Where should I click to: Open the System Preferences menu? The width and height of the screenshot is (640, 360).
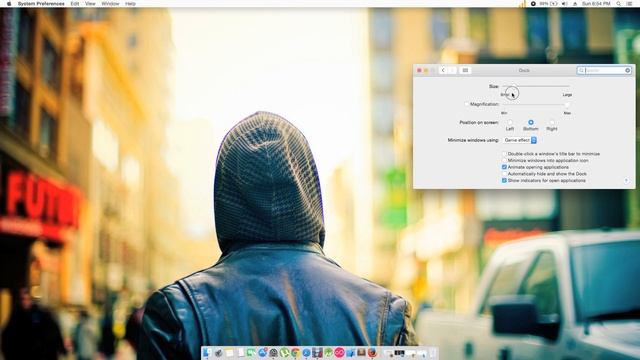[41, 3]
